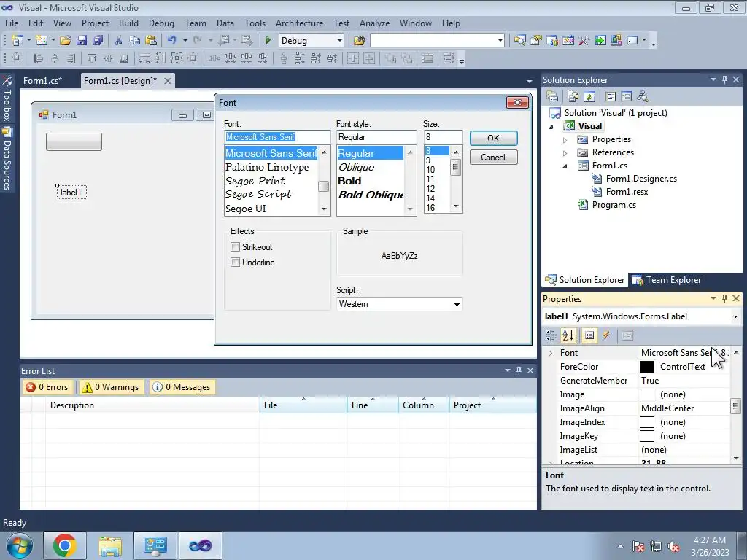The image size is (747, 560).
Task: Show Events via lightning bolt icon
Action: point(606,335)
